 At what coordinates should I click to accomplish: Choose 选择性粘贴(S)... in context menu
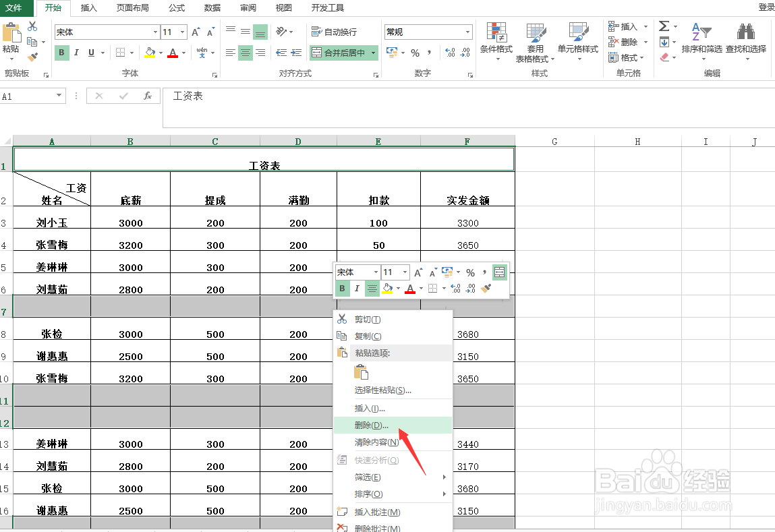pos(393,390)
